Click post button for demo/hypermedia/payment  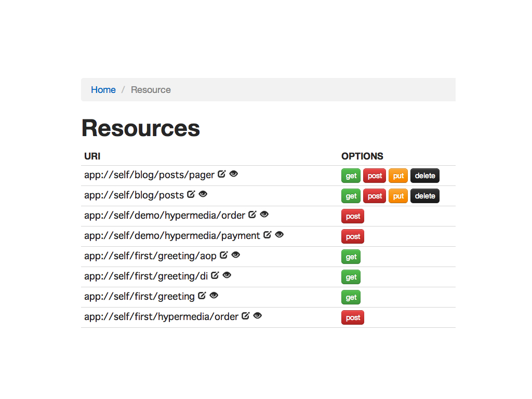click(353, 236)
